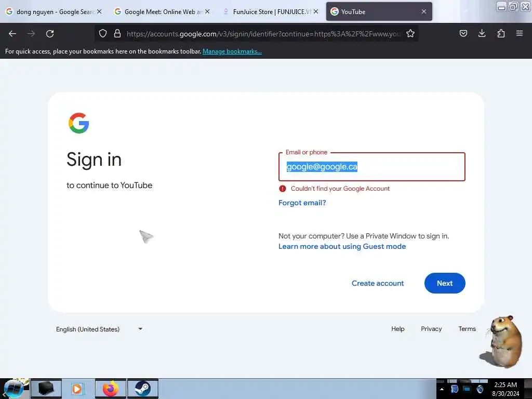
Task: Click the Firefox taskbar icon
Action: [111, 389]
